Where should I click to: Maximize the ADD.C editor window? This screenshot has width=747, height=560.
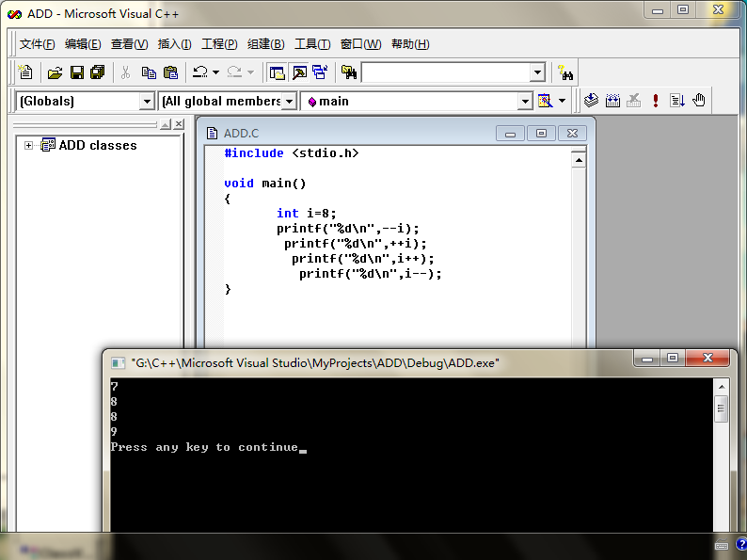541,134
